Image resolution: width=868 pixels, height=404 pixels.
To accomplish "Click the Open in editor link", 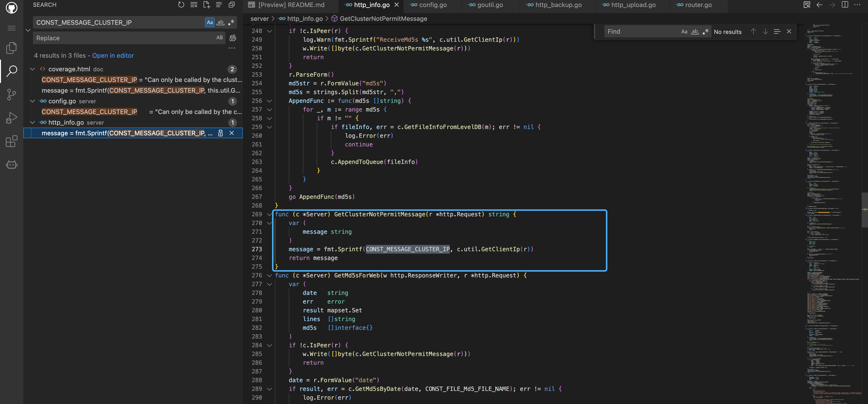I will point(113,56).
